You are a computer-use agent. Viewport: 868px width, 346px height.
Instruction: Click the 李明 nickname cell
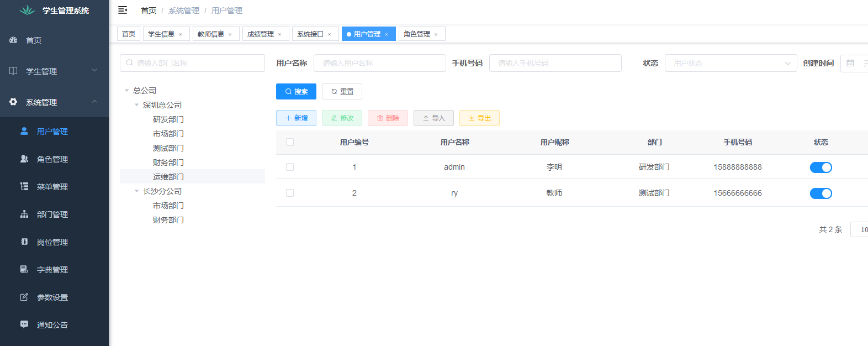554,167
